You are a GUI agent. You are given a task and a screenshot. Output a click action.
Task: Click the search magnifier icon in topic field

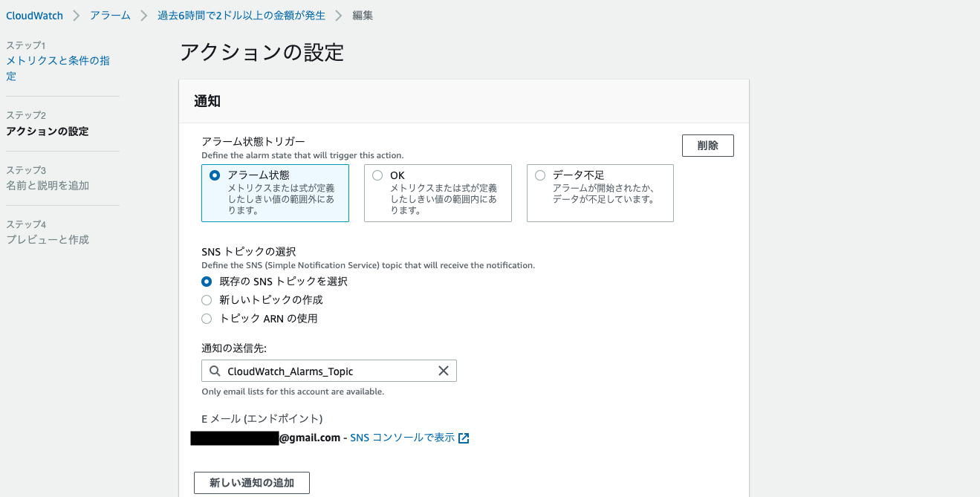pyautogui.click(x=214, y=371)
